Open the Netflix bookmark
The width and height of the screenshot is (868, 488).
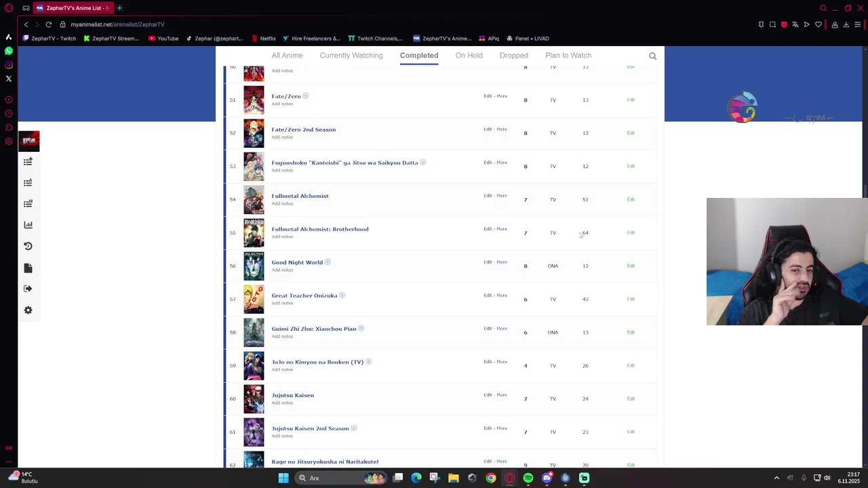click(263, 39)
